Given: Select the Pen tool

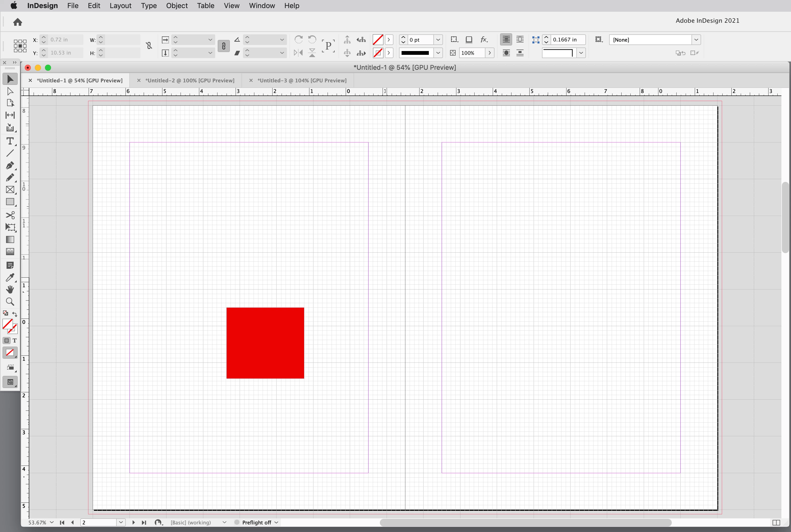Looking at the screenshot, I should (10, 165).
